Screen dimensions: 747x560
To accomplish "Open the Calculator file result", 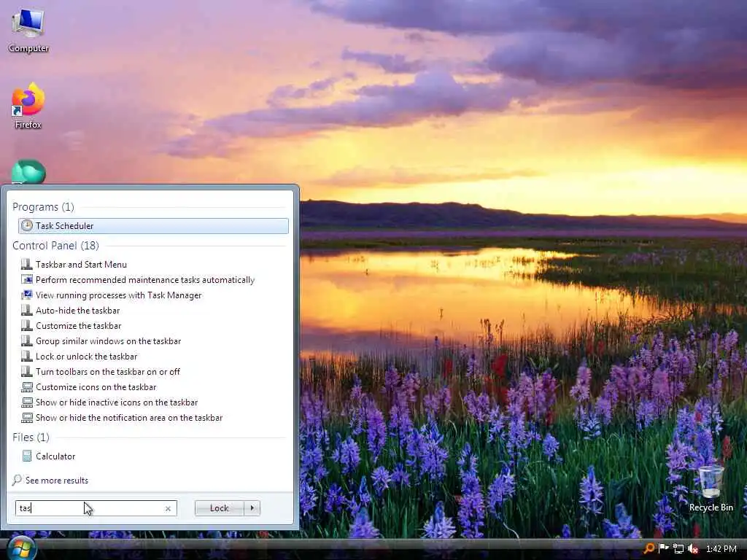I will pos(55,456).
